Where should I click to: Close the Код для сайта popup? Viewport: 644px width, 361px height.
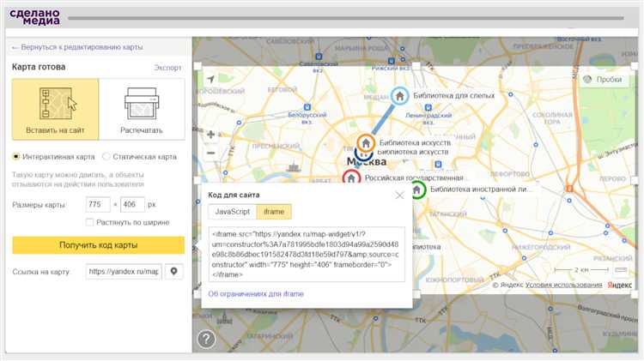click(399, 196)
